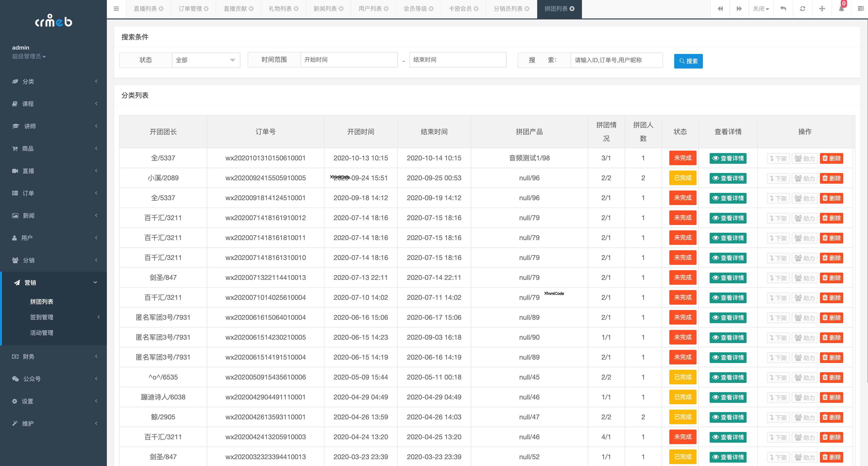The width and height of the screenshot is (868, 466).
Task: Click the ID/order number search input
Action: click(616, 60)
